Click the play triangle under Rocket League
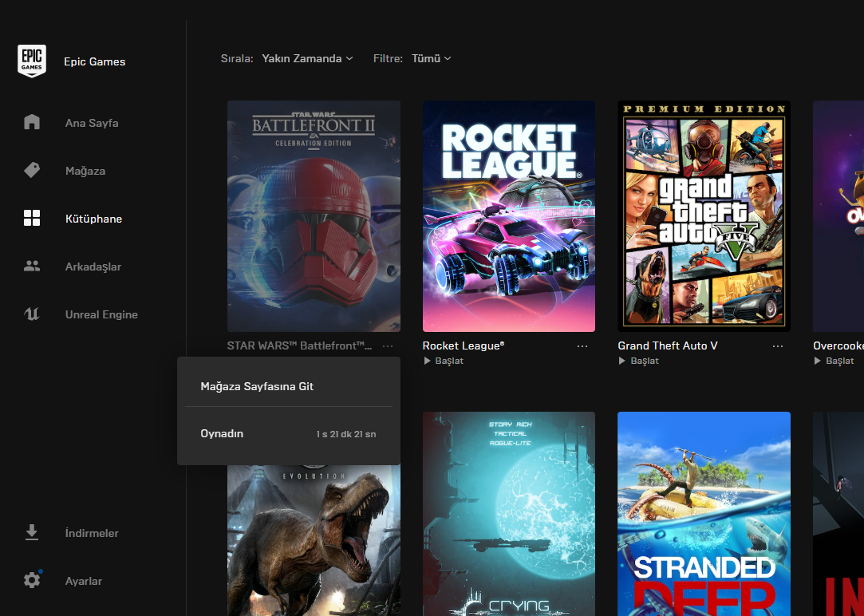This screenshot has height=616, width=864. click(x=427, y=361)
